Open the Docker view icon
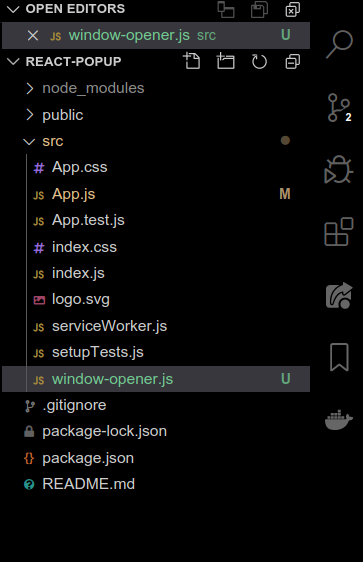This screenshot has width=363, height=562. pos(339,420)
